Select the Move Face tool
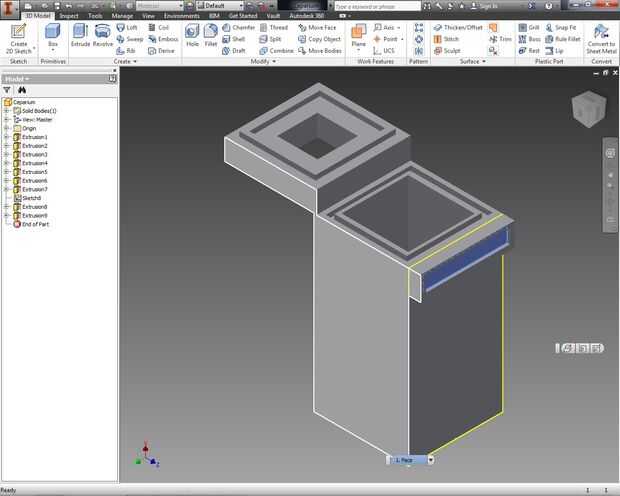620x496 pixels. (x=317, y=27)
